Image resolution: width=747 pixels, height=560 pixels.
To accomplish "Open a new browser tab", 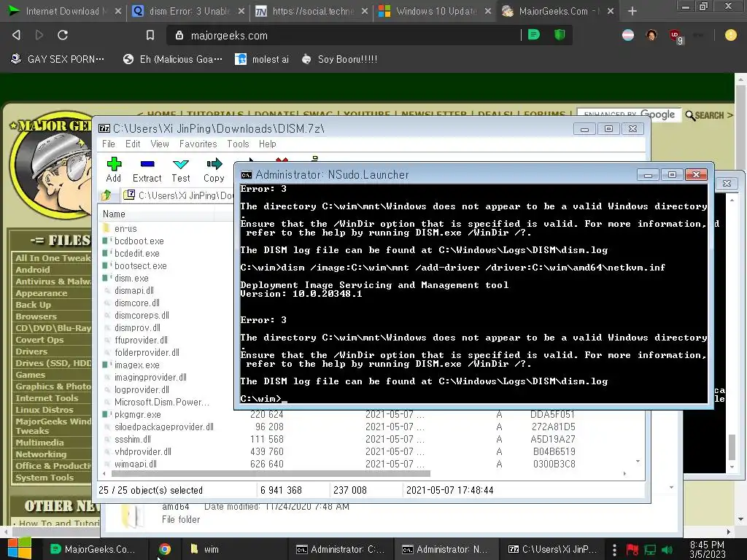I will coord(632,11).
